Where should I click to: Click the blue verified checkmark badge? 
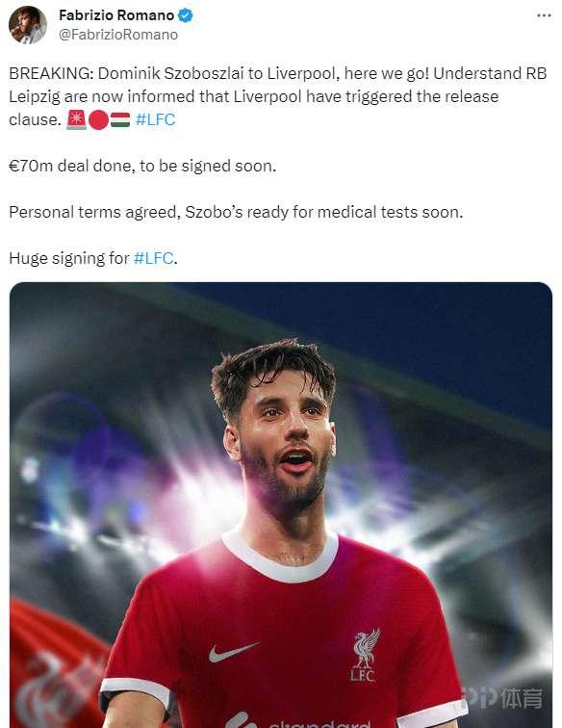tap(186, 15)
